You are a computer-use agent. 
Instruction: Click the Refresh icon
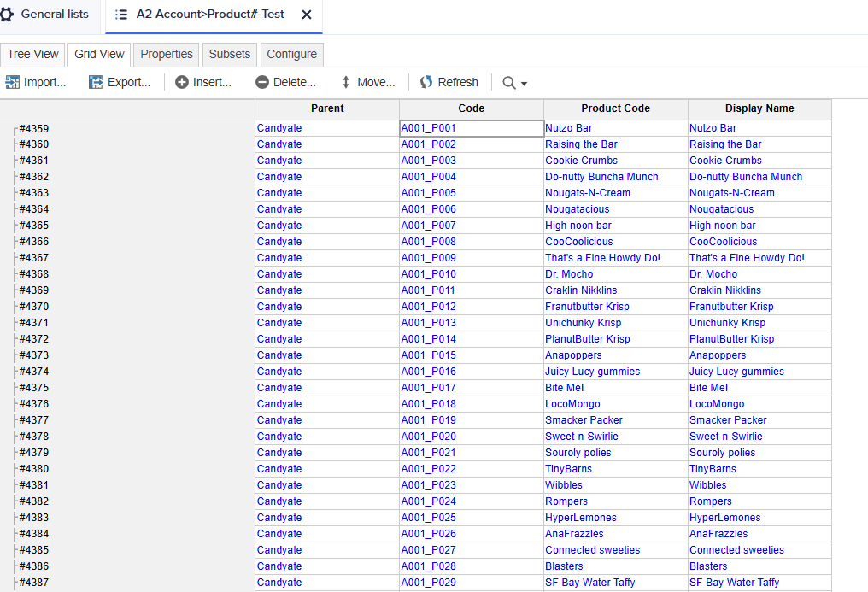(x=425, y=83)
